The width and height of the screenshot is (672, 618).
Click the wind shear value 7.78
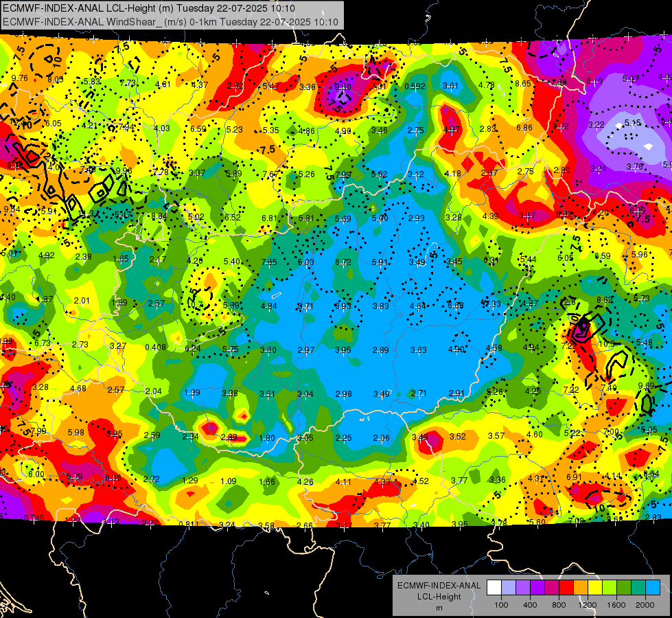tap(161, 172)
